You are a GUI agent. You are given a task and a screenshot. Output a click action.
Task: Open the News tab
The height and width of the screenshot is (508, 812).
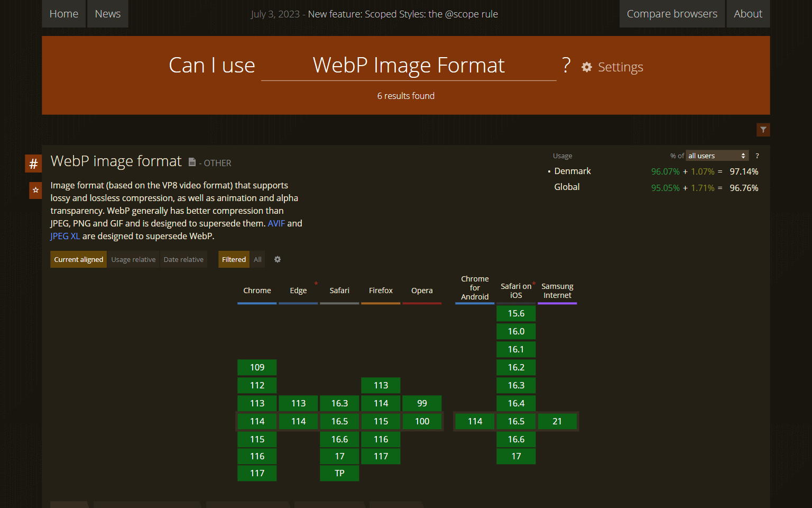(107, 14)
